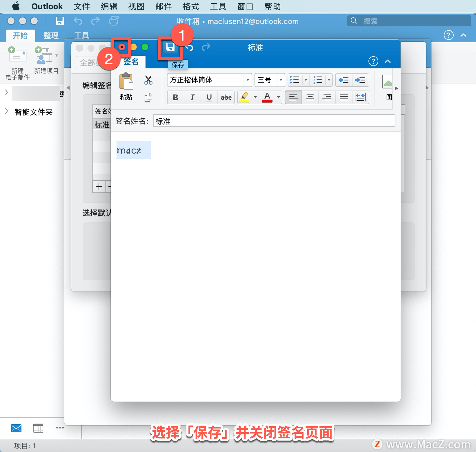Click the 签名姓名 input field
This screenshot has height=452, width=476.
(274, 121)
